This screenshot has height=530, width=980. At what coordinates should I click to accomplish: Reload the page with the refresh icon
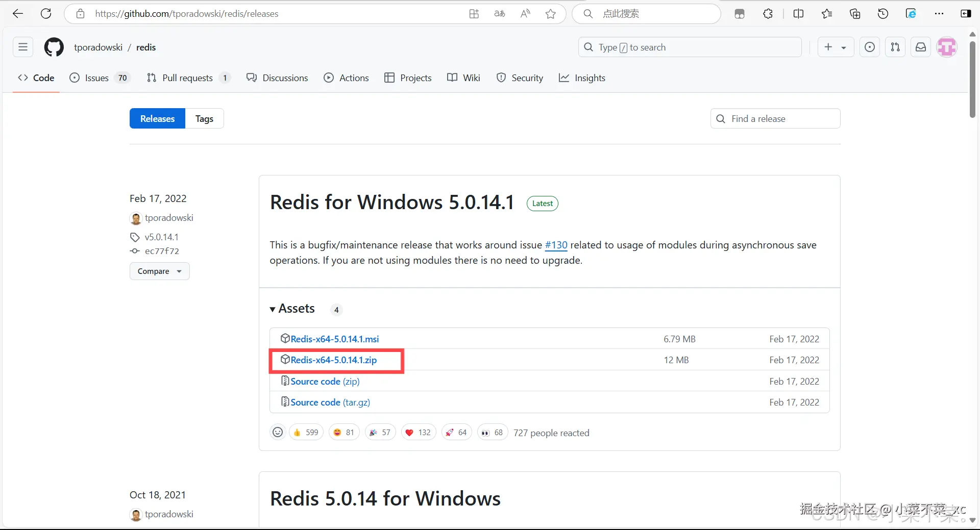[x=46, y=14]
